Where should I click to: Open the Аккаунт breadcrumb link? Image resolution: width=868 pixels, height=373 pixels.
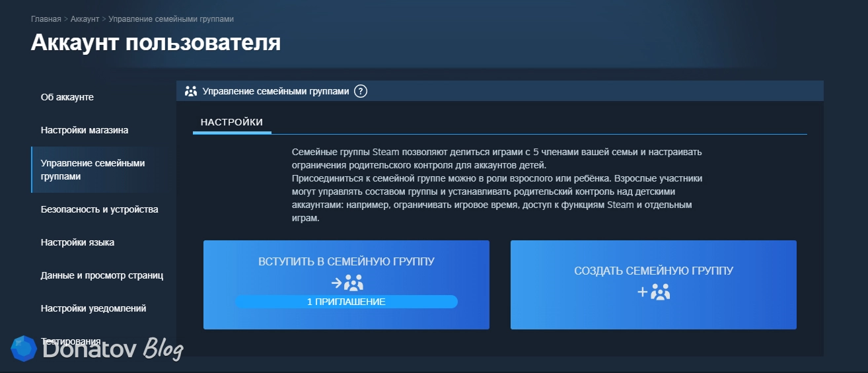(x=85, y=19)
